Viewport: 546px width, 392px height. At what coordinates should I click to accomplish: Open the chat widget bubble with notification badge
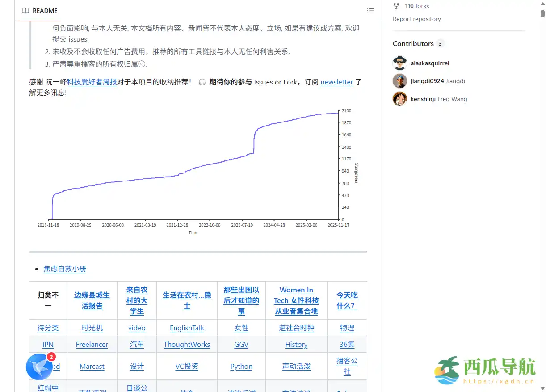coord(39,367)
